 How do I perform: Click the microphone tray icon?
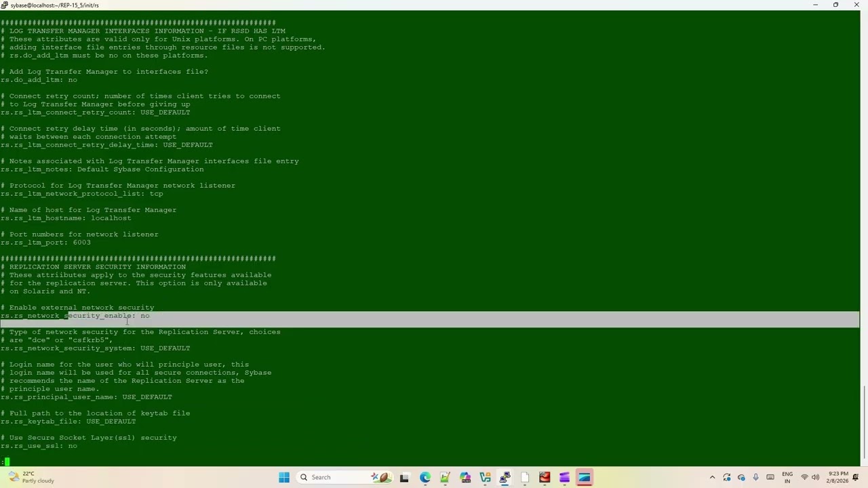point(755,477)
